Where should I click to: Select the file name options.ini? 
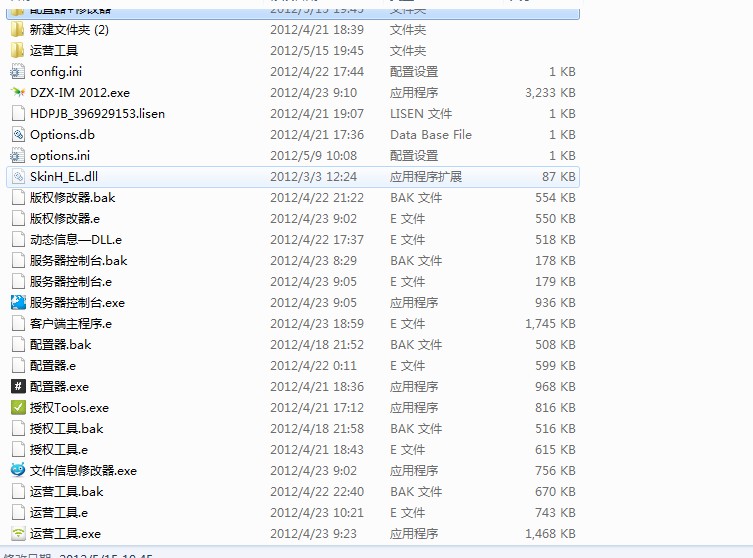[x=60, y=156]
